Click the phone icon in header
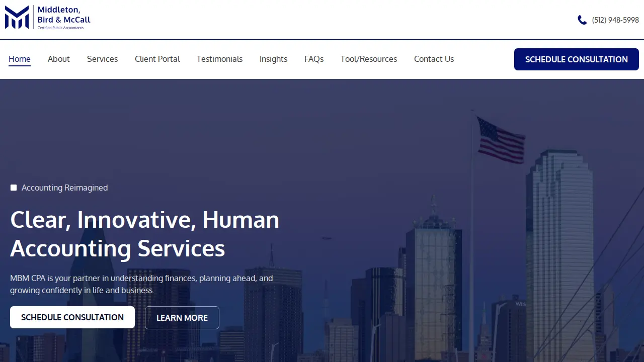 pos(582,20)
